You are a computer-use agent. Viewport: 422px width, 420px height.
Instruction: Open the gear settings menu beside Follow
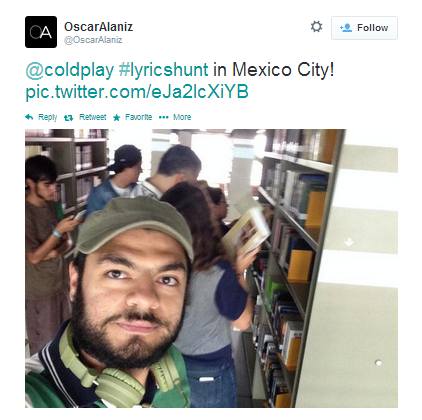point(316,27)
